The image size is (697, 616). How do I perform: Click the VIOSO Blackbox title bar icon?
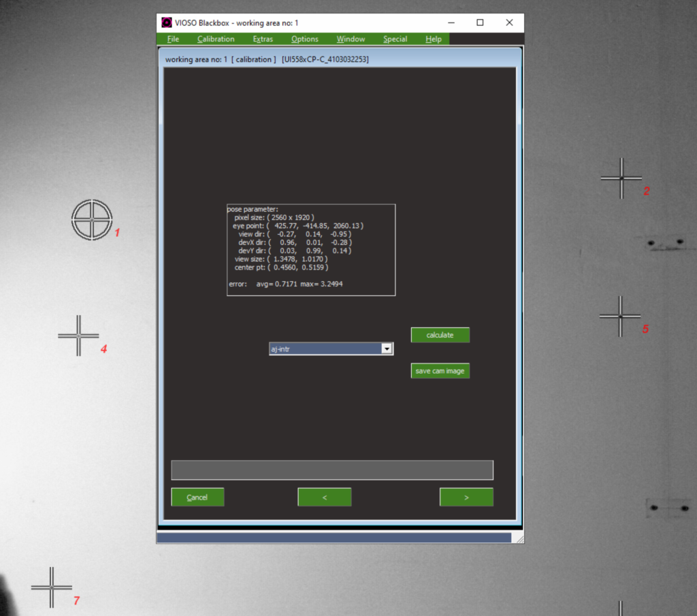point(167,22)
